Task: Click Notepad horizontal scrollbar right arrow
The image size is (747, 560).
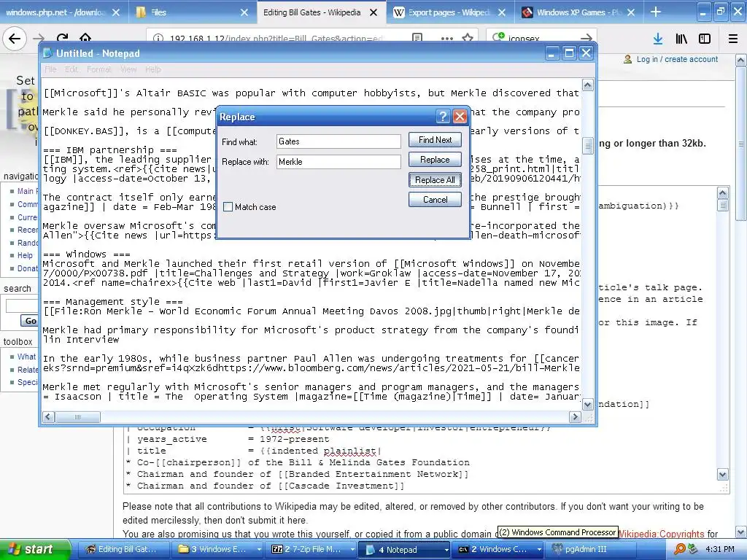Action: [575, 417]
